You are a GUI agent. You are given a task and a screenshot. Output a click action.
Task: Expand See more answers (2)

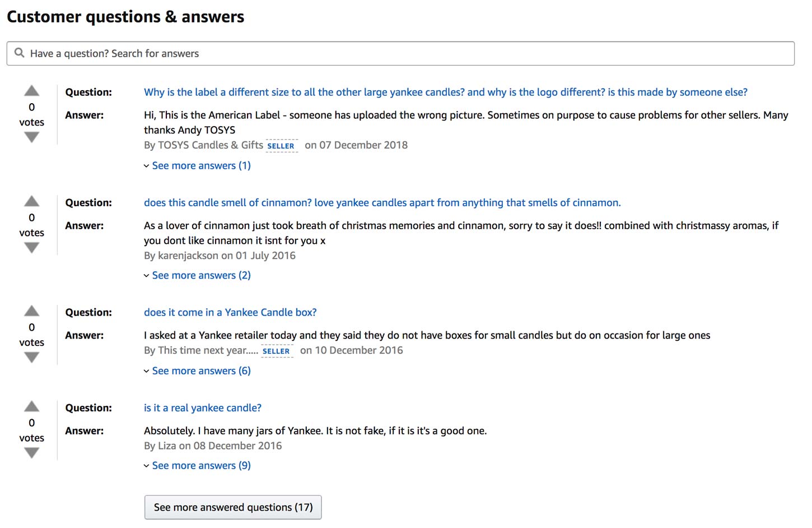point(200,275)
